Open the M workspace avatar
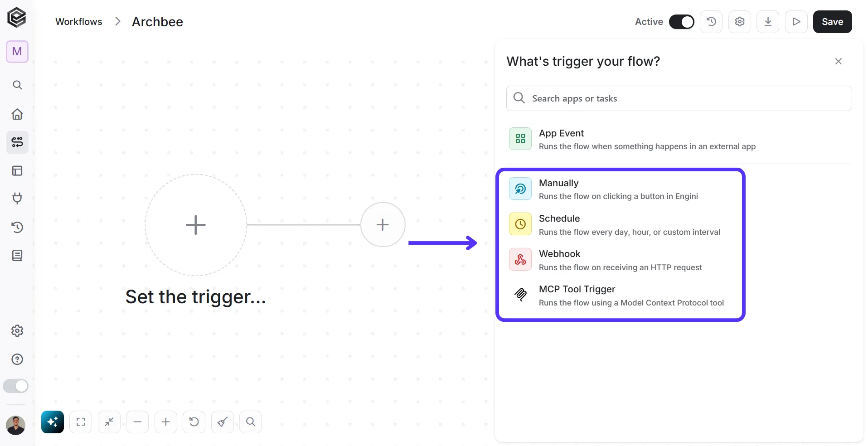868x446 pixels. click(x=17, y=52)
